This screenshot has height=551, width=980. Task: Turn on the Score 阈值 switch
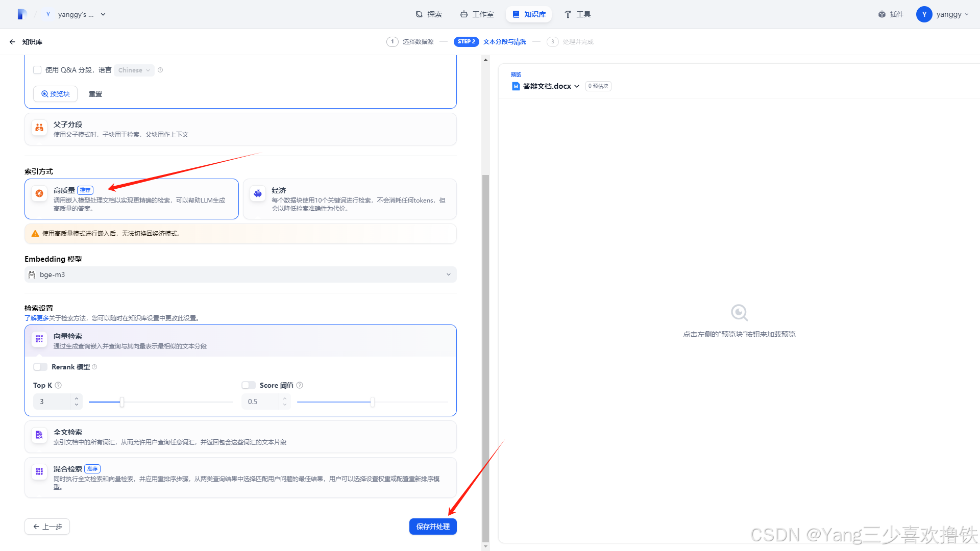[249, 385]
